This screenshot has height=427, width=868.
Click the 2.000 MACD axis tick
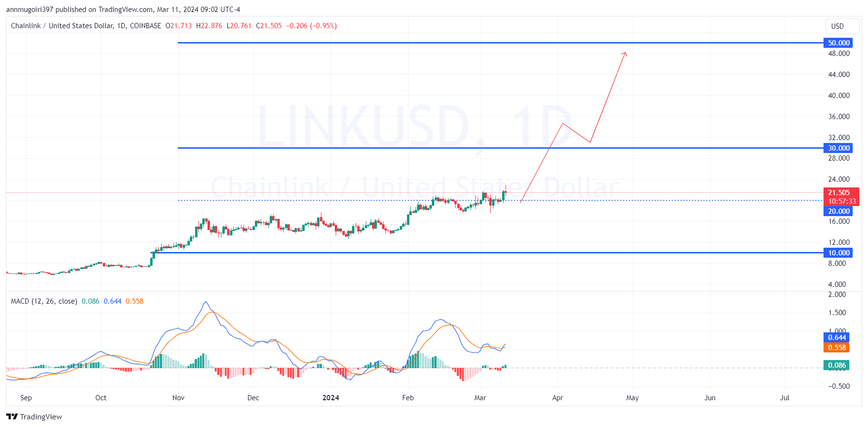837,295
